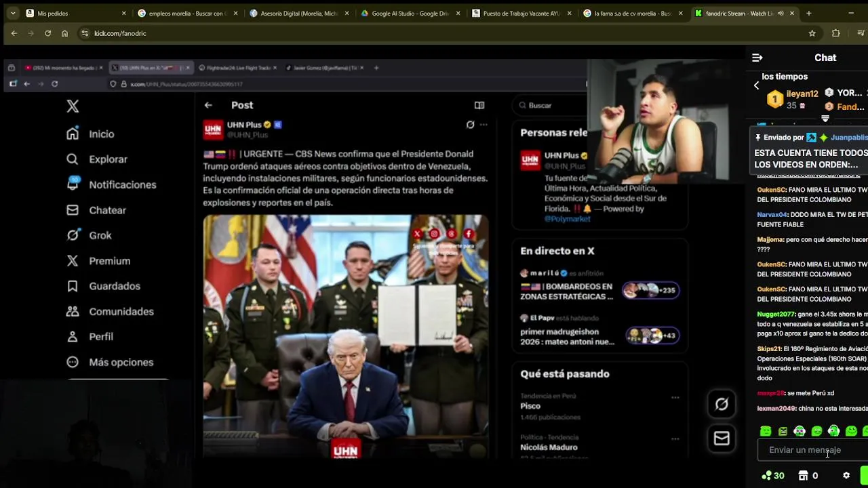
Task: Switch to Puesto de Trabajo Vacante tab
Action: tap(522, 13)
